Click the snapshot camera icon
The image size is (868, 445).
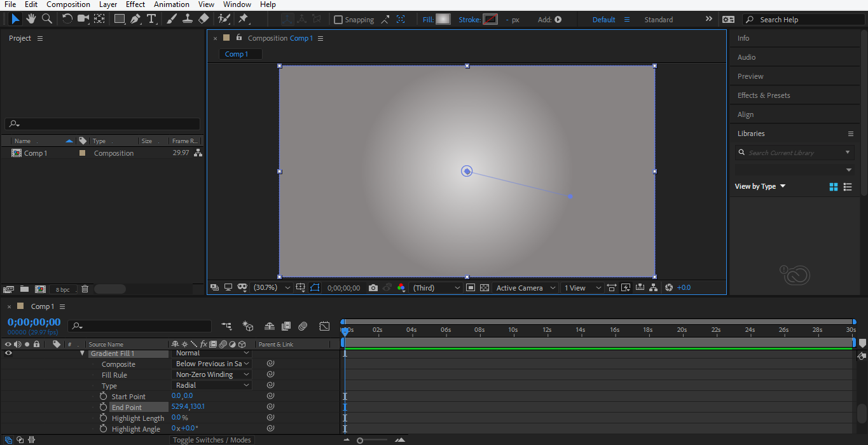(x=373, y=288)
